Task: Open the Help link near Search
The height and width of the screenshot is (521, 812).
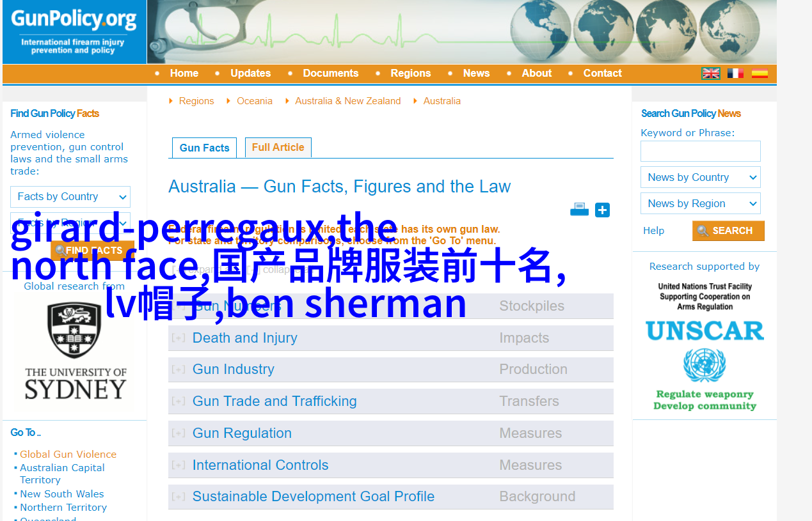Action: point(654,231)
